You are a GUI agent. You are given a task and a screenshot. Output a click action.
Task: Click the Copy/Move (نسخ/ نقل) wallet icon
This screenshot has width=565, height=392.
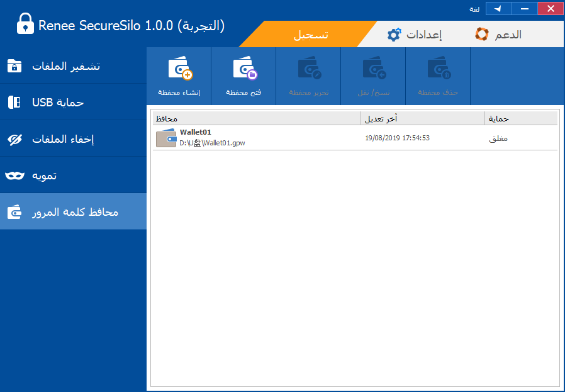coord(374,69)
